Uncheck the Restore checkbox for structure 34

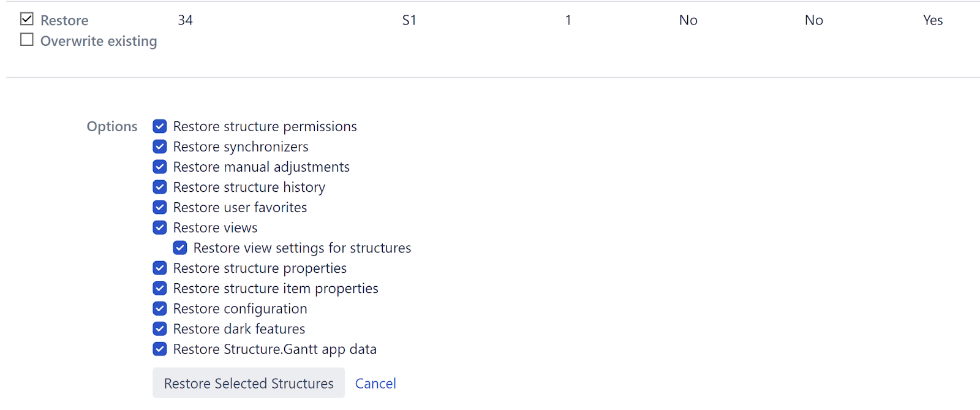[x=27, y=19]
